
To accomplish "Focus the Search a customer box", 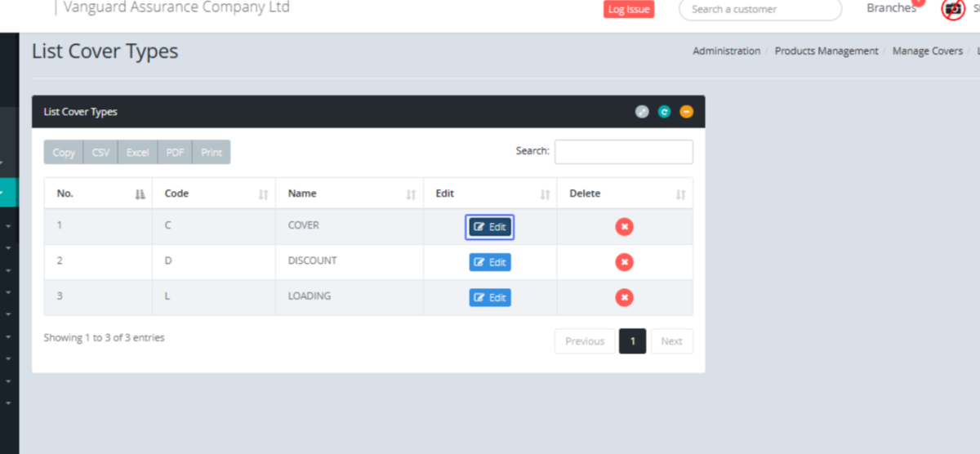I will tap(759, 10).
